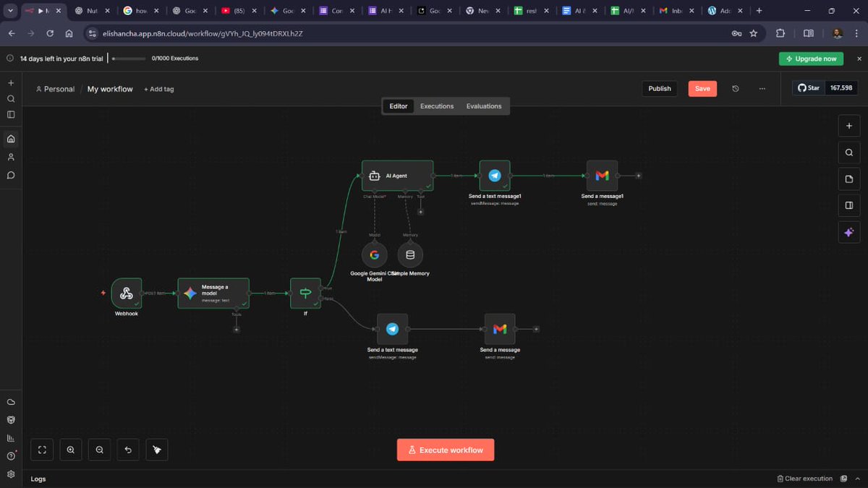Click the sidebar create new plus icon
The height and width of the screenshot is (488, 868).
(11, 83)
